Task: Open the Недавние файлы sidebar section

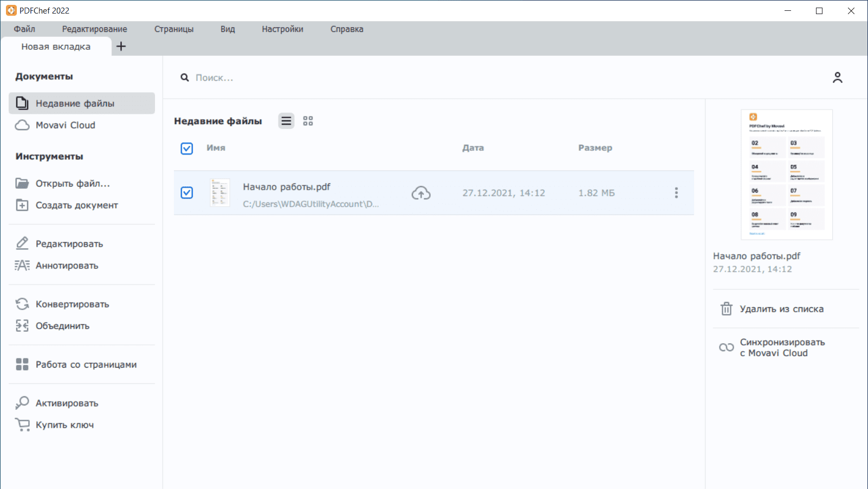Action: point(82,103)
